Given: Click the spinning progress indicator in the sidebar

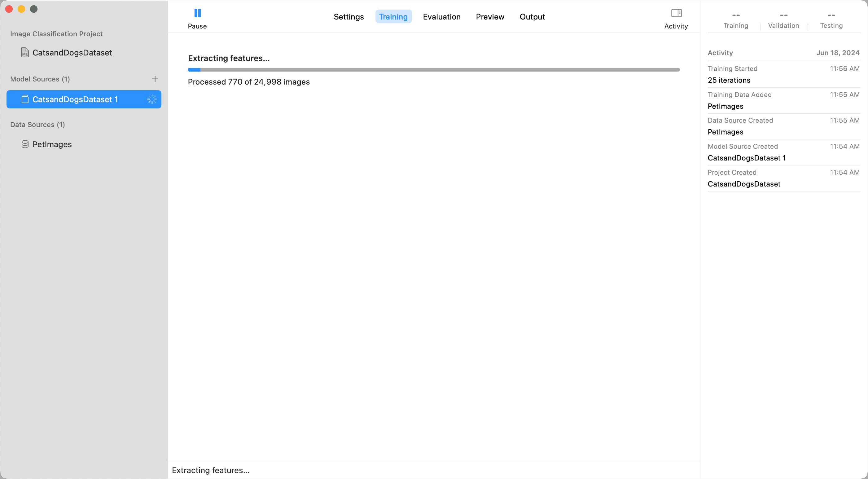Looking at the screenshot, I should pos(152,99).
